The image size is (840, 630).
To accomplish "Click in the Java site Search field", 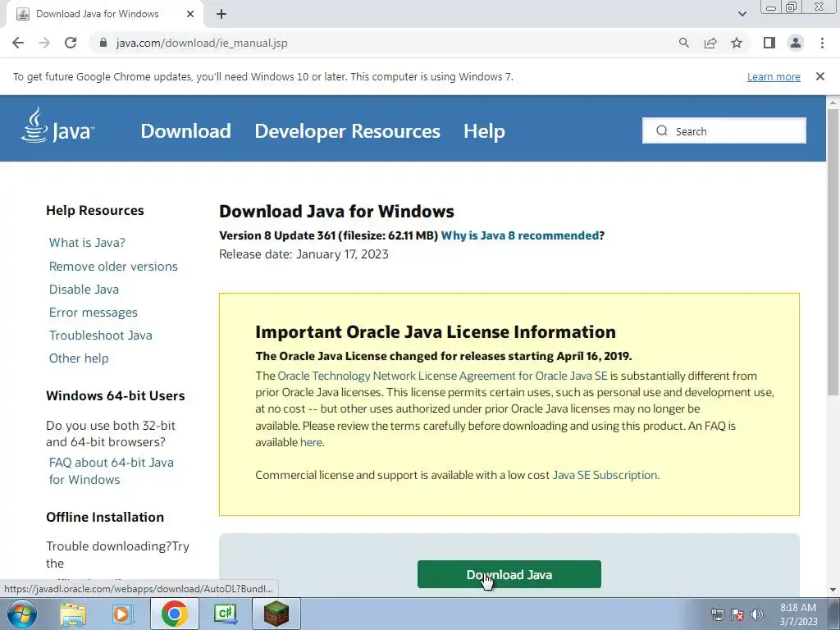I will (x=724, y=130).
